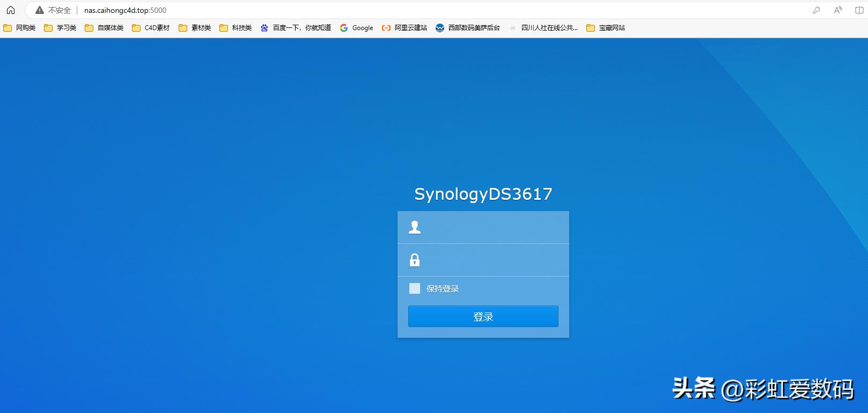868x413 pixels.
Task: Click the SynologyDS3617 title text
Action: click(x=483, y=194)
